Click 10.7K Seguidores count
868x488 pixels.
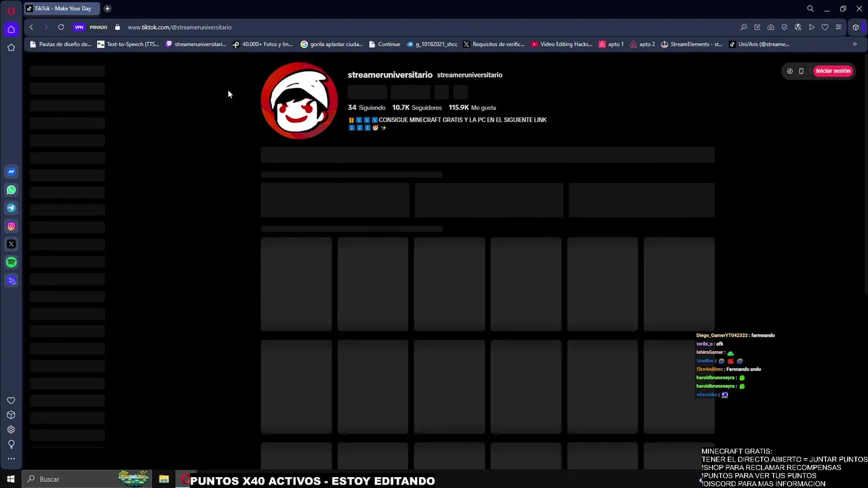click(417, 107)
